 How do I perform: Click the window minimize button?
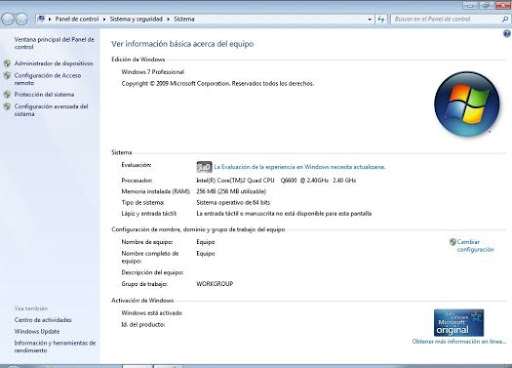pyautogui.click(x=470, y=5)
